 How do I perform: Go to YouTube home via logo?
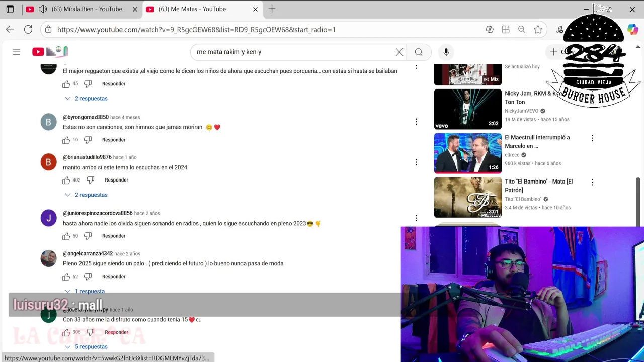click(50, 51)
